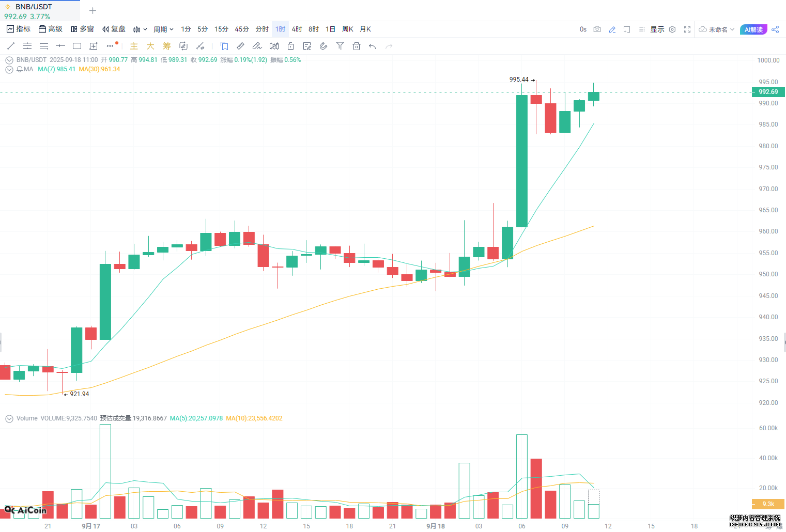Toggle the MA alert bell icon
The image size is (786, 532).
coord(20,69)
